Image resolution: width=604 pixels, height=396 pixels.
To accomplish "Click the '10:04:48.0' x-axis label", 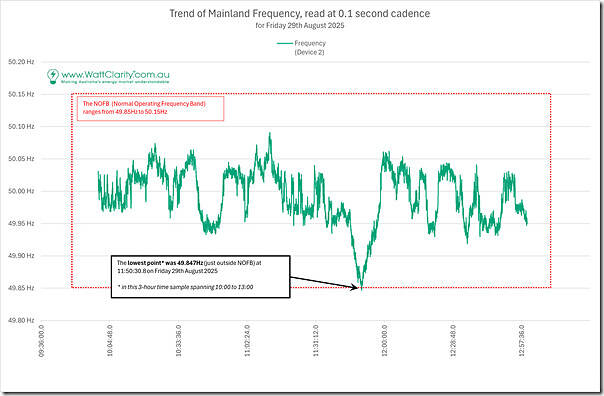I will coord(110,341).
